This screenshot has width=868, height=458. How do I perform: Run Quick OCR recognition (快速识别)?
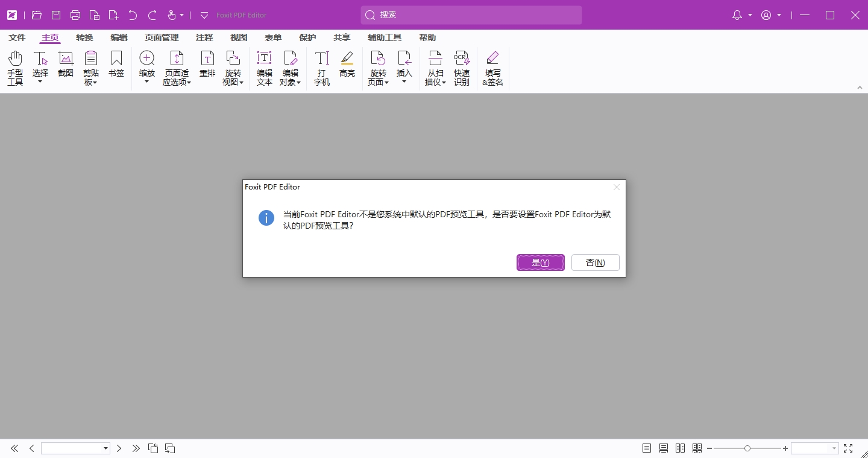pyautogui.click(x=462, y=68)
